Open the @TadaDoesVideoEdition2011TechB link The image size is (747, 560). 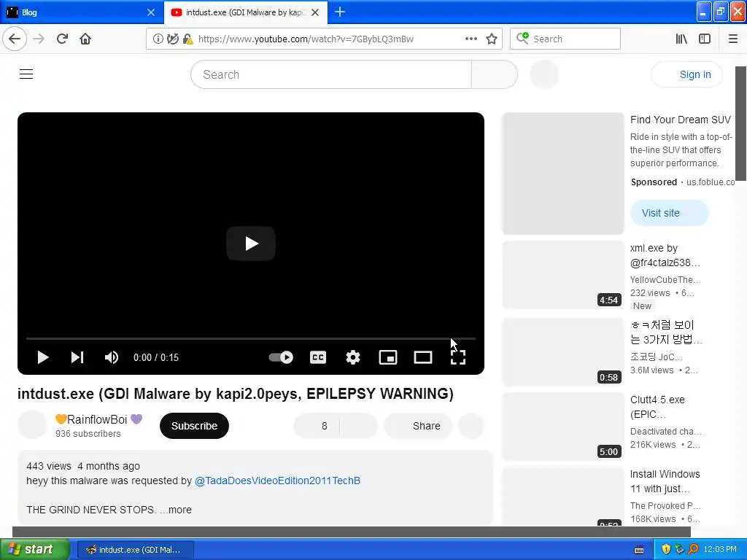(277, 481)
